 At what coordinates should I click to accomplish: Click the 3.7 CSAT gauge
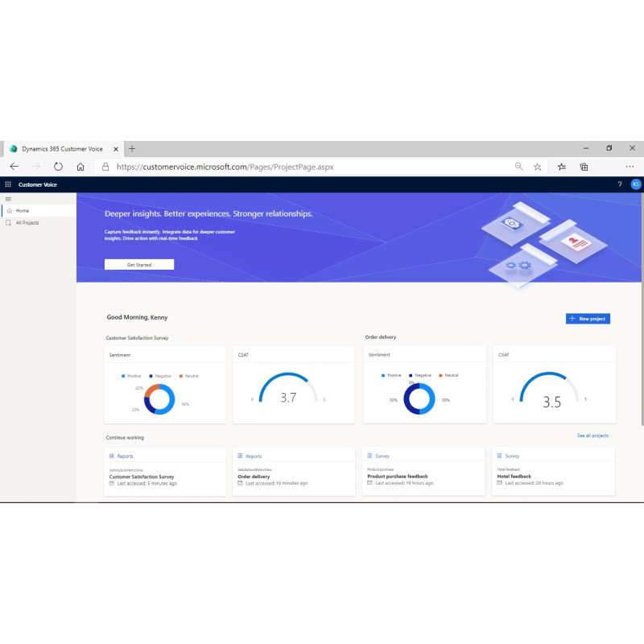click(288, 388)
